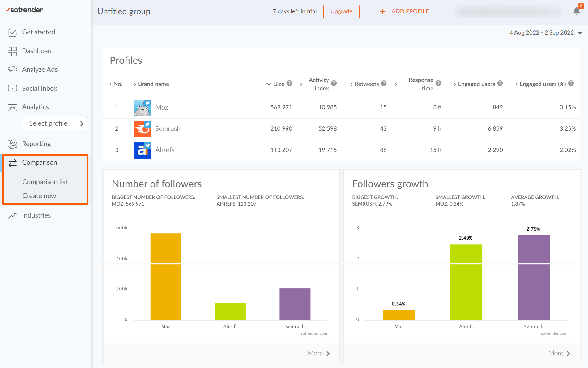Image resolution: width=588 pixels, height=368 pixels.
Task: Click the Moz profile avatar
Action: (x=143, y=108)
